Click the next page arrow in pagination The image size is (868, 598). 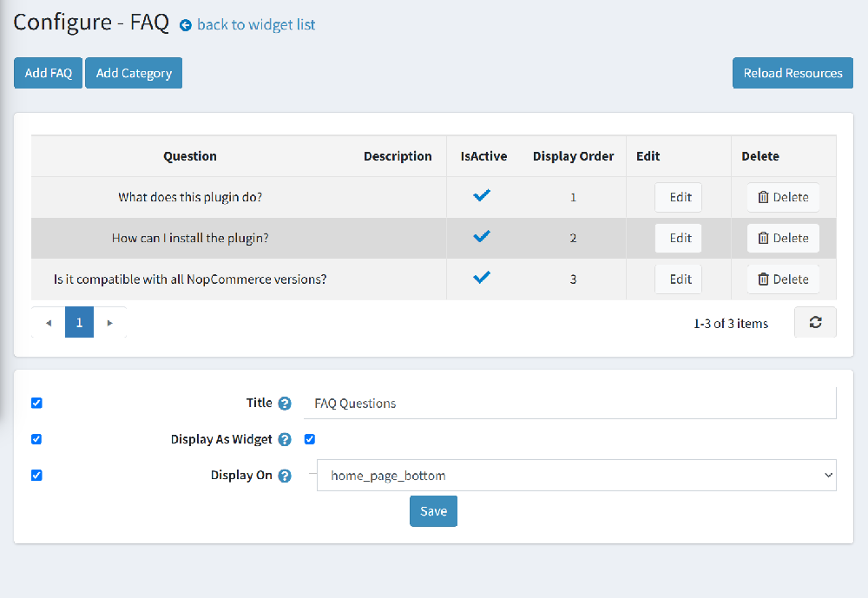coord(109,322)
